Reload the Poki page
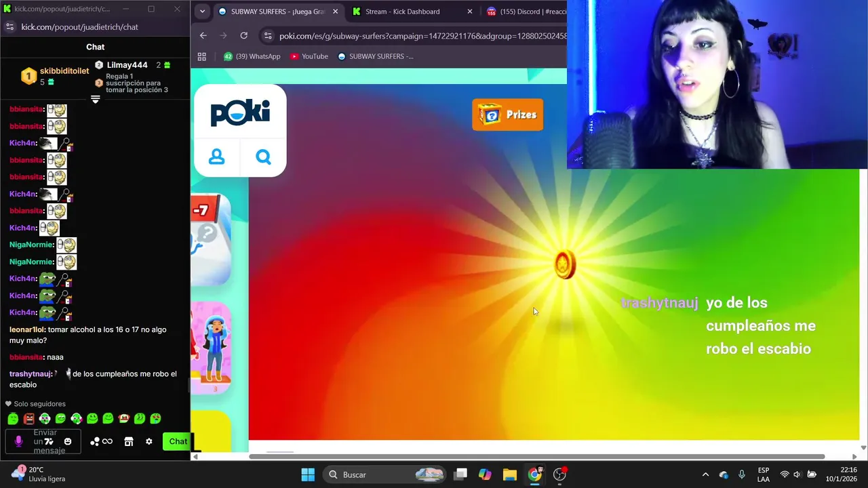 click(x=243, y=35)
